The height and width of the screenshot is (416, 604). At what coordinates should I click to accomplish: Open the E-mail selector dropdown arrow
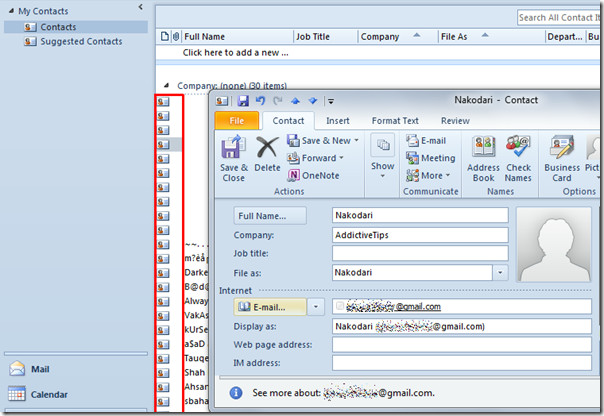click(x=315, y=307)
